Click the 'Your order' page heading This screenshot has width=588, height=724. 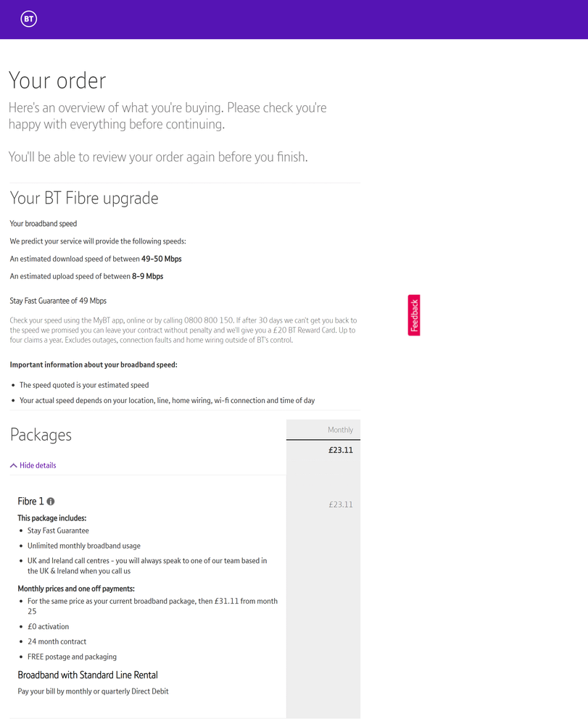click(57, 80)
